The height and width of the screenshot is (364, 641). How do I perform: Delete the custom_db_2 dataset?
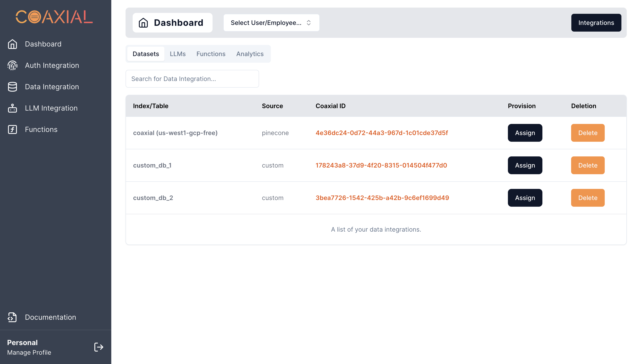[x=588, y=198]
